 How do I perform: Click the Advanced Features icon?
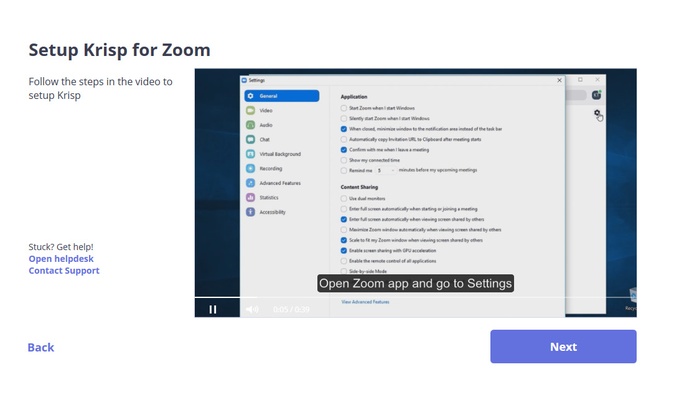[x=251, y=183]
